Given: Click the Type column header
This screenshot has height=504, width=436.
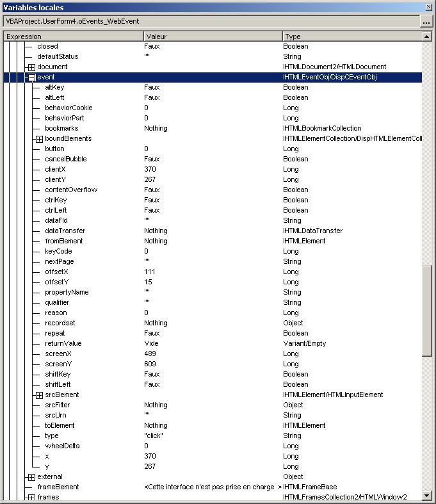Looking at the screenshot, I should coord(351,37).
